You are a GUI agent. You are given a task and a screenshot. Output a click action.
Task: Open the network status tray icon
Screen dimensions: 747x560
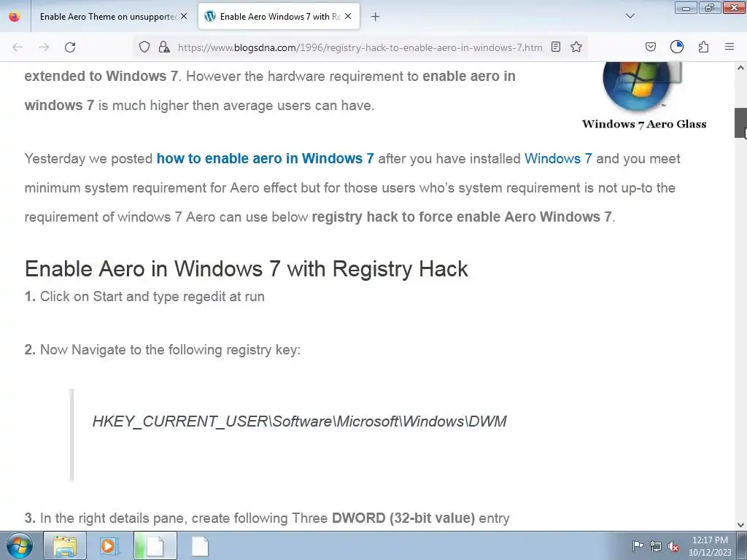[656, 546]
